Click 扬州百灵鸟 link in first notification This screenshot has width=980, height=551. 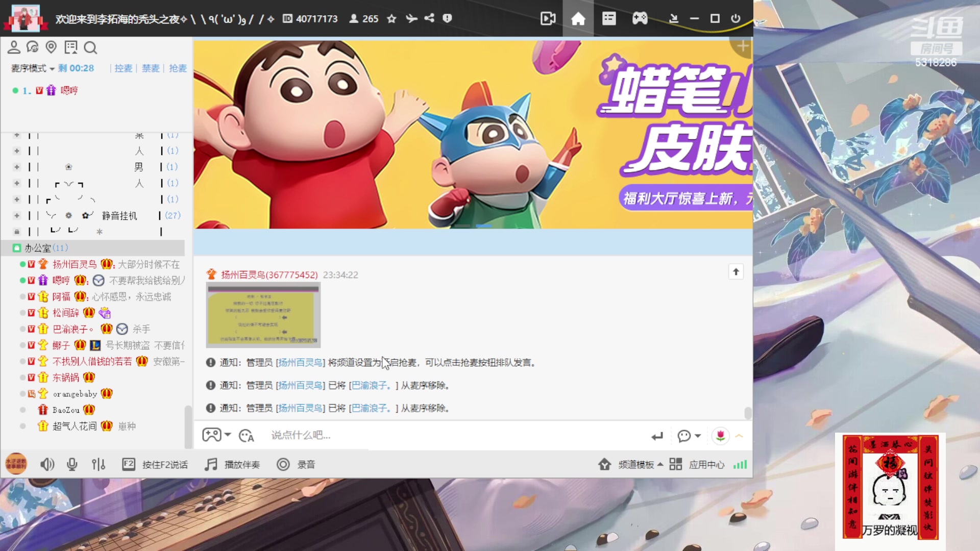(300, 363)
